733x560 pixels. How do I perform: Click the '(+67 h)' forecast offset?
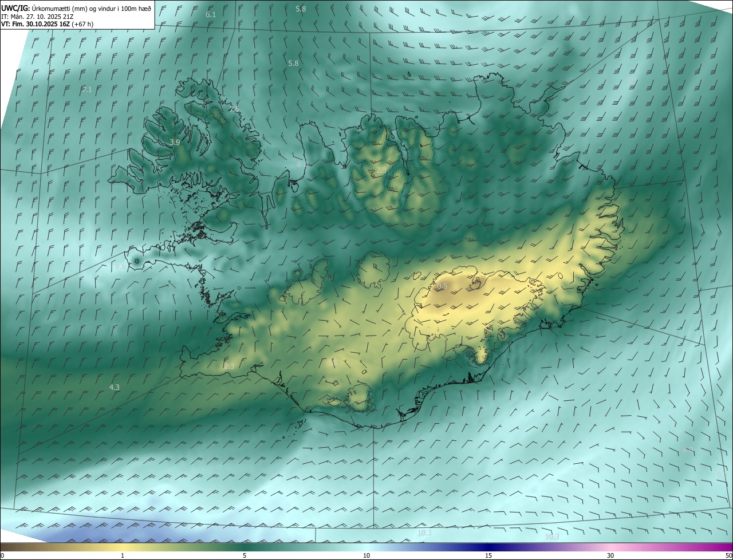[x=83, y=24]
